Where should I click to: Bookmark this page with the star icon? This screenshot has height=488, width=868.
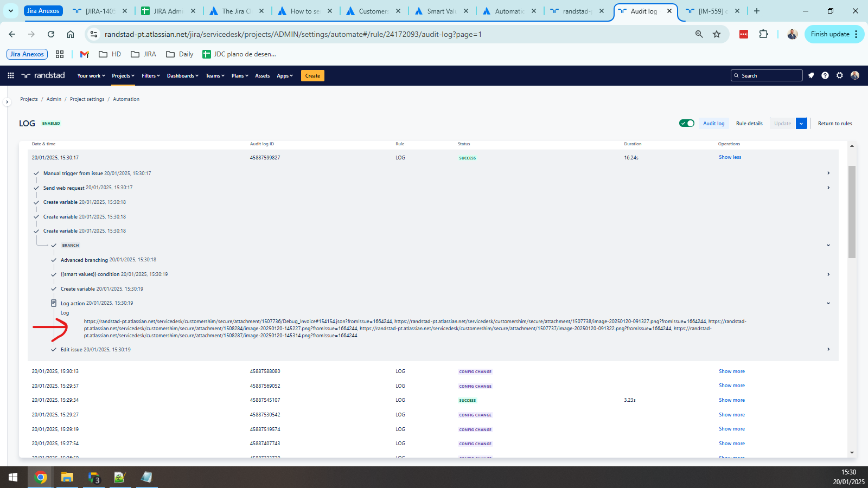(x=717, y=34)
